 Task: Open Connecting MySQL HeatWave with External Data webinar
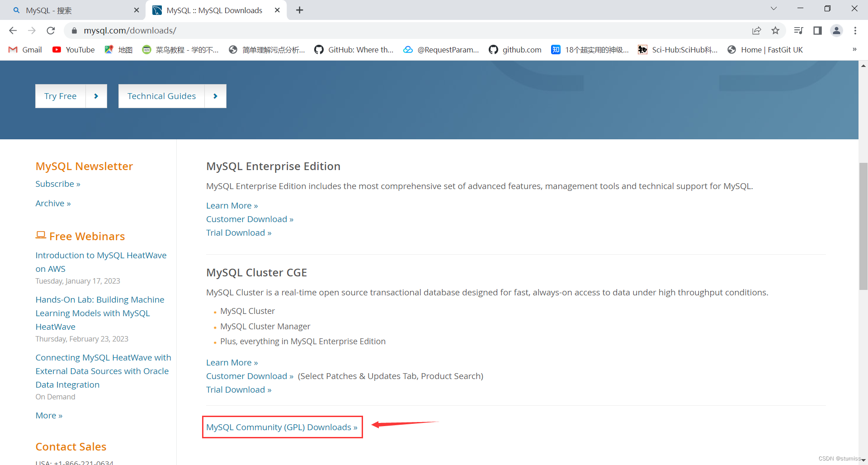[103, 371]
